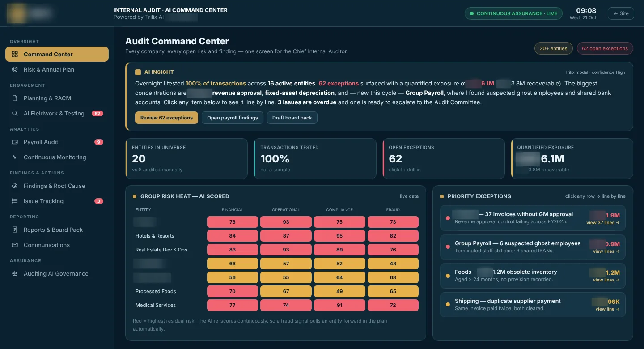Open Planning & RACM section
This screenshot has height=349, width=644.
pyautogui.click(x=57, y=98)
